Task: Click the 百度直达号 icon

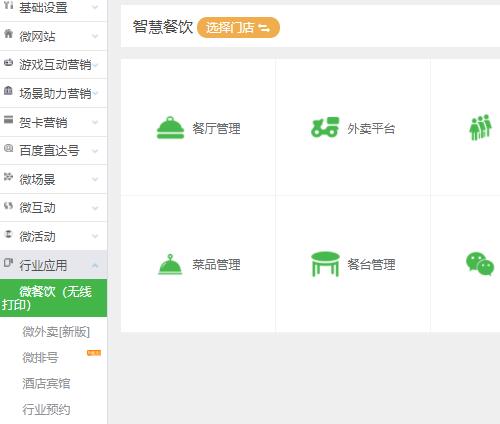Action: tap(8, 148)
